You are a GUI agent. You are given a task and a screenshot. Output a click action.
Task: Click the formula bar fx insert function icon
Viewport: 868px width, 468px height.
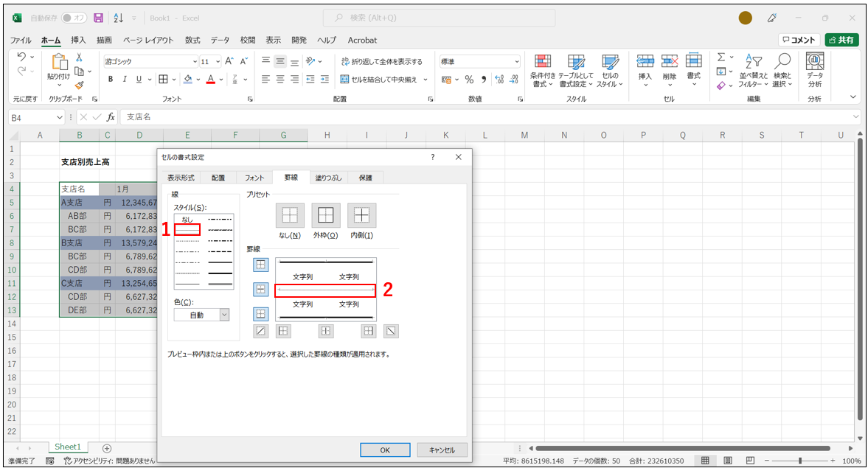(x=111, y=116)
